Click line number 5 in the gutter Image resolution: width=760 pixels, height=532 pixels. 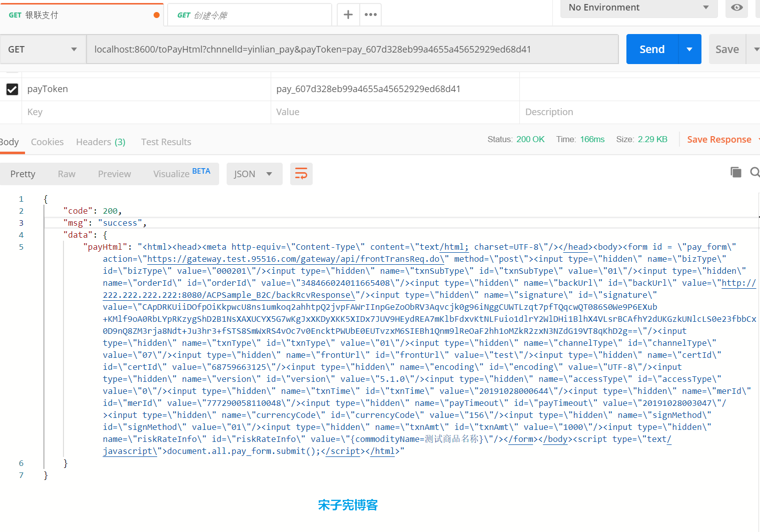(x=21, y=247)
